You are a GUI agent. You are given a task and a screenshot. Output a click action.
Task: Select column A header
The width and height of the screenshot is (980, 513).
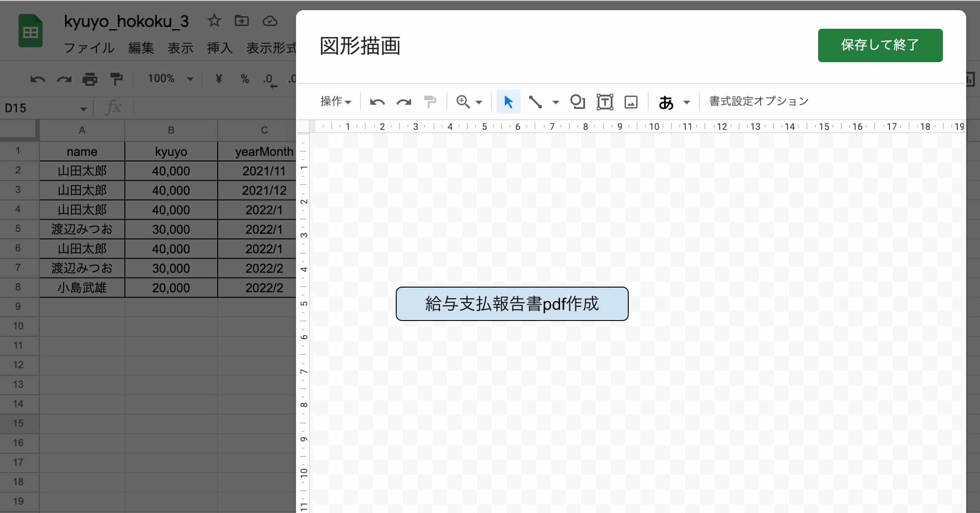coord(82,130)
